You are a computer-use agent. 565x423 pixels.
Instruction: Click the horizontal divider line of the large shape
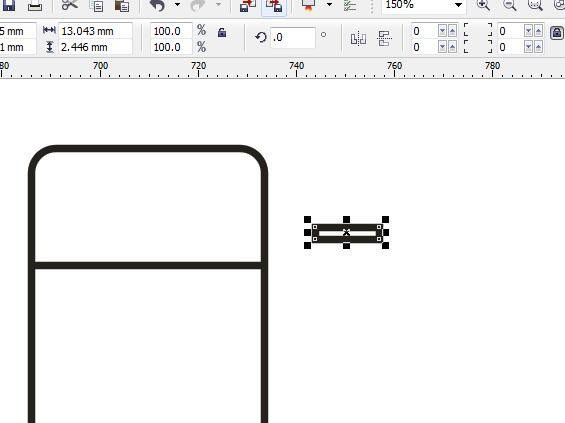point(148,266)
